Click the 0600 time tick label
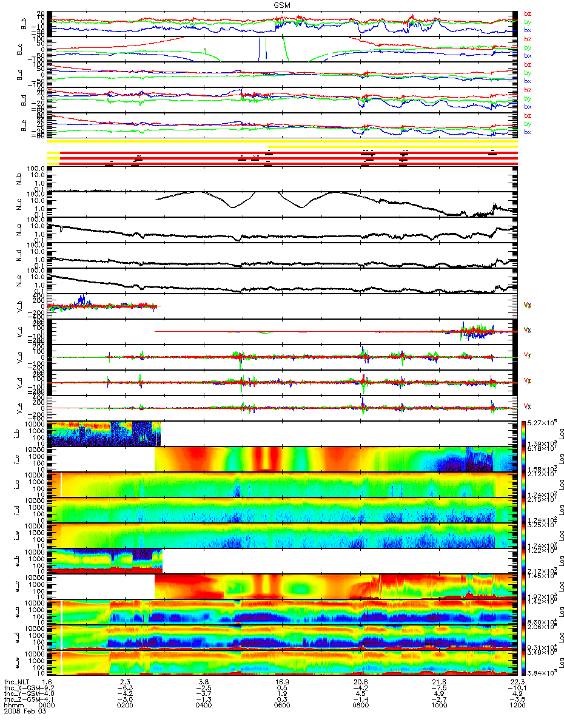The image size is (564, 728). 282,707
